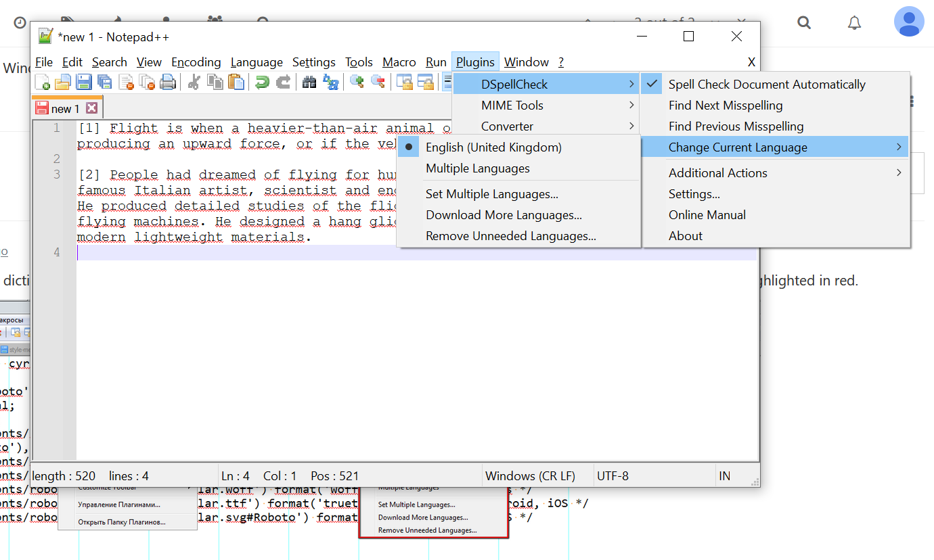Click the Notepad++ title bar app icon
Screen dimensions: 934x560
[x=45, y=37]
